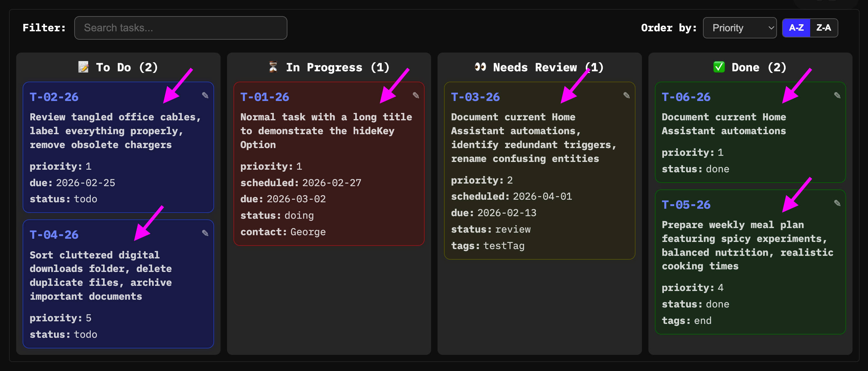Click the edit pencil on card T-04-26
The image size is (868, 371).
pyautogui.click(x=205, y=233)
